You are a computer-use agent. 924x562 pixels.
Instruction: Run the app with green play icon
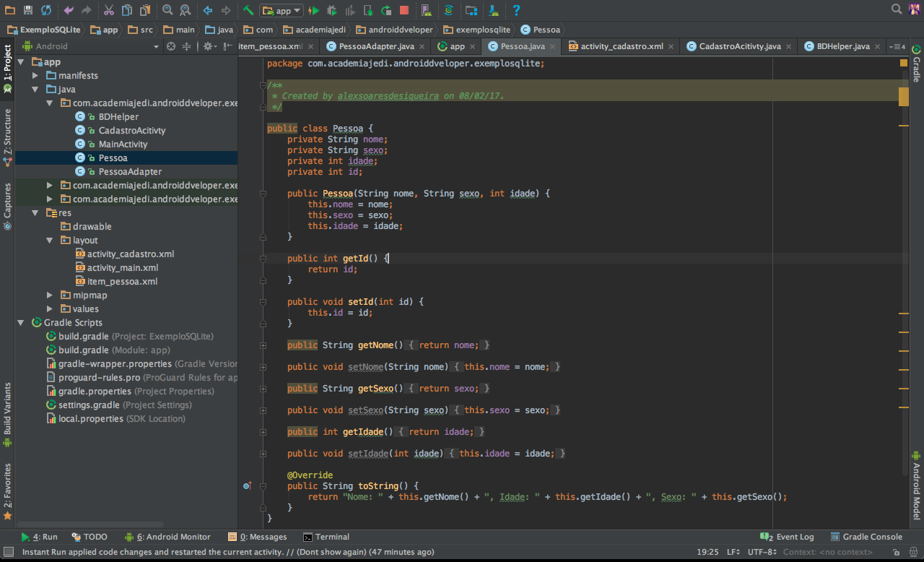314,10
